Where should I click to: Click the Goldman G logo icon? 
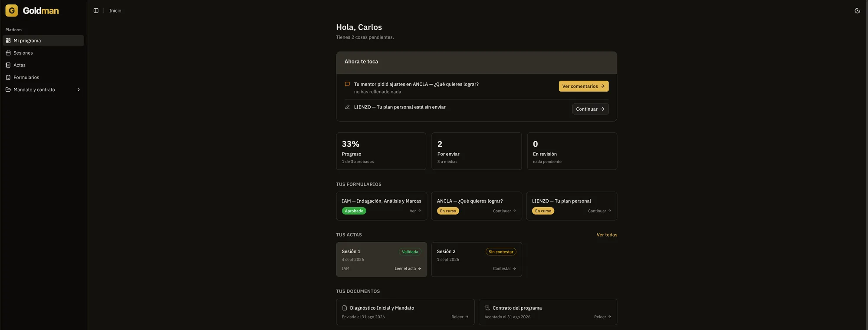(12, 10)
